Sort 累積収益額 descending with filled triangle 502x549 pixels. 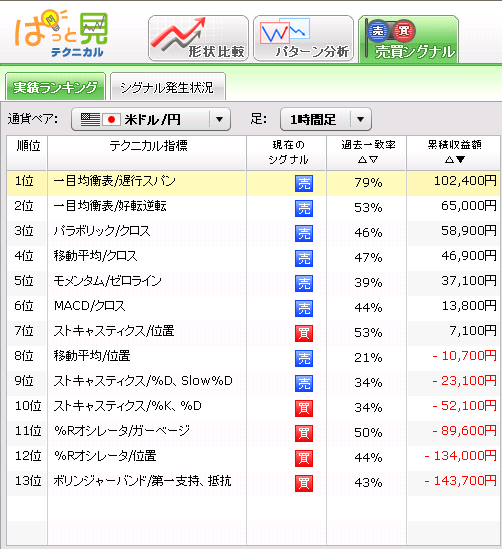pyautogui.click(x=460, y=160)
